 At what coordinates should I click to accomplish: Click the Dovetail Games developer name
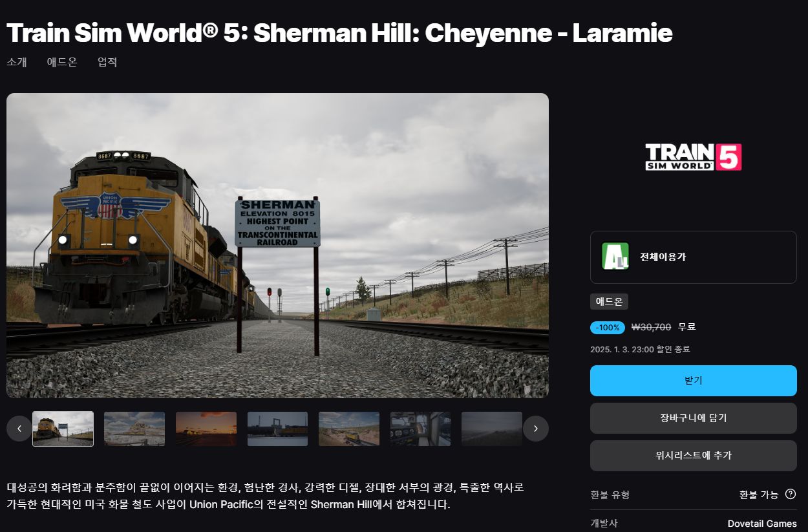tap(762, 524)
